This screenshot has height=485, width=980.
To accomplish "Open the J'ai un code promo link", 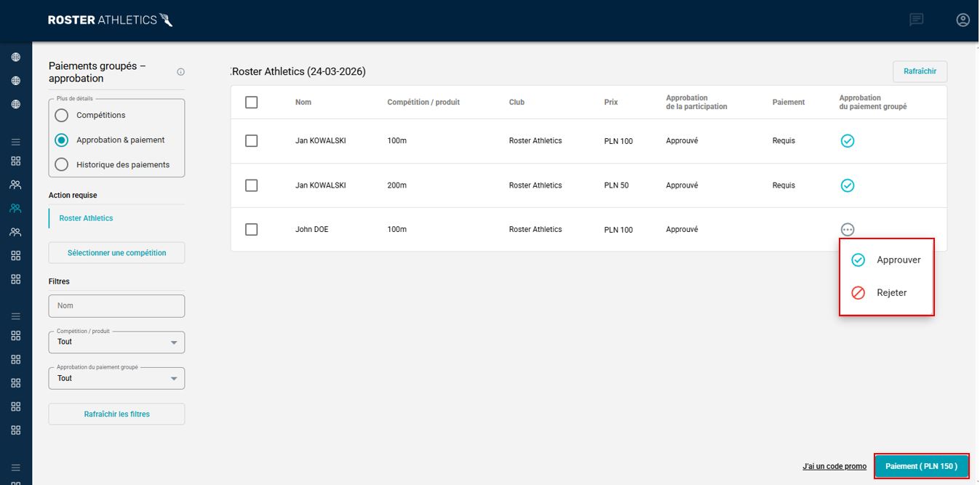I will (x=834, y=467).
